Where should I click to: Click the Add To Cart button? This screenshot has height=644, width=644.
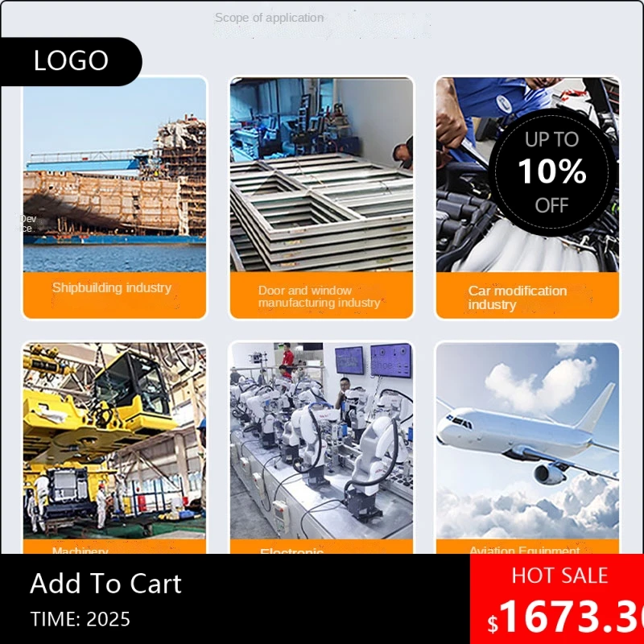coord(106,583)
